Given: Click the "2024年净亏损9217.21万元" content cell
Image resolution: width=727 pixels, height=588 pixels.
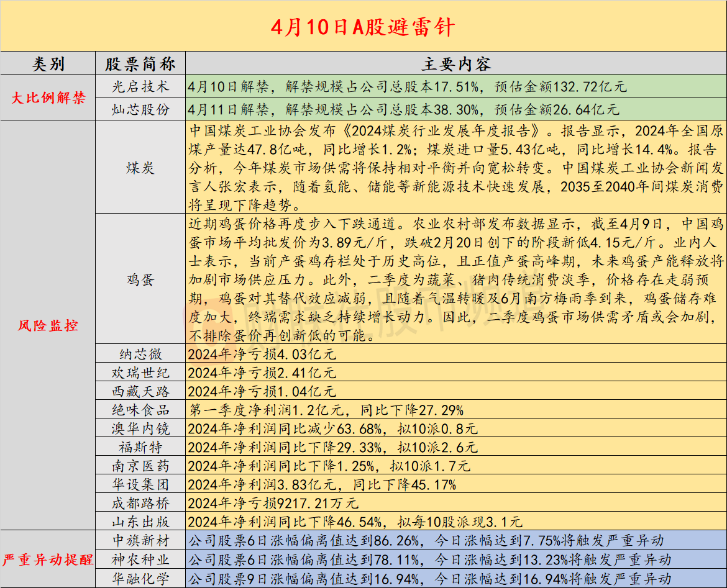Looking at the screenshot, I should coord(273,503).
